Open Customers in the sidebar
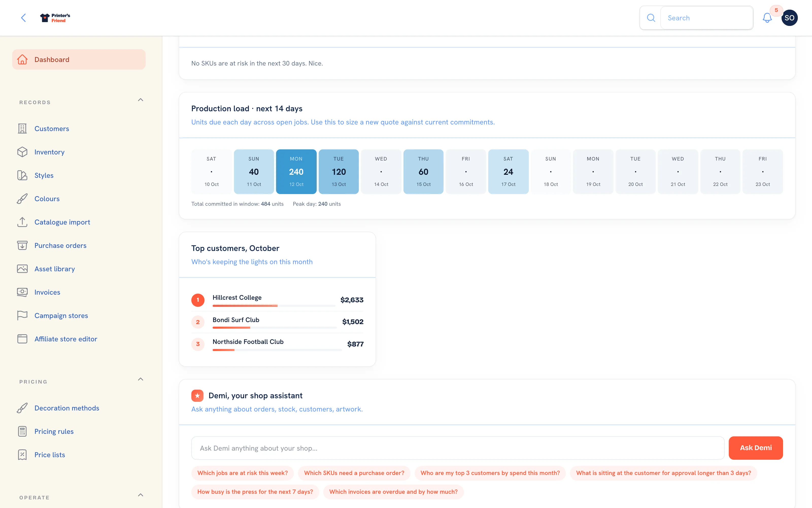Viewport: 812px width, 508px height. click(79, 129)
